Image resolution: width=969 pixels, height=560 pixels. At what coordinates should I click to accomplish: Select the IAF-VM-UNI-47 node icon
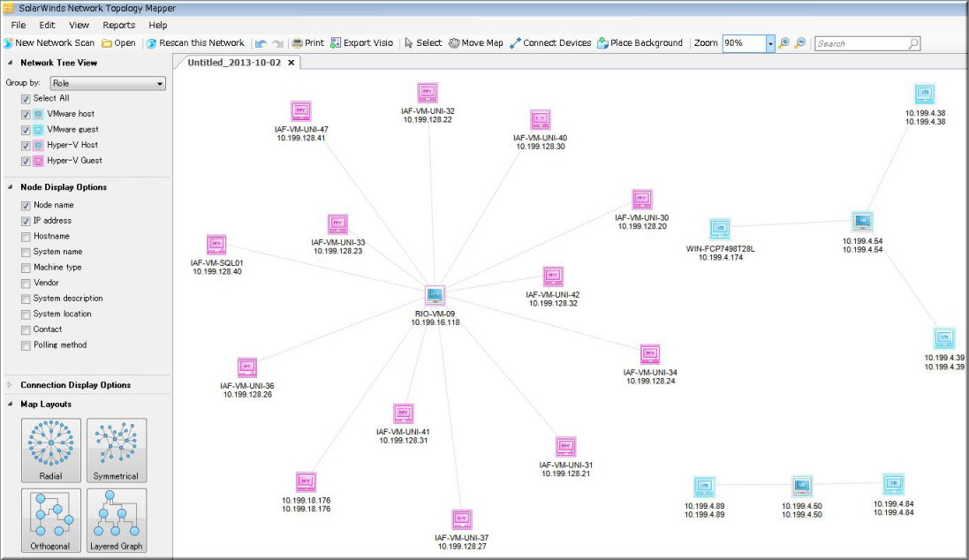click(x=301, y=111)
